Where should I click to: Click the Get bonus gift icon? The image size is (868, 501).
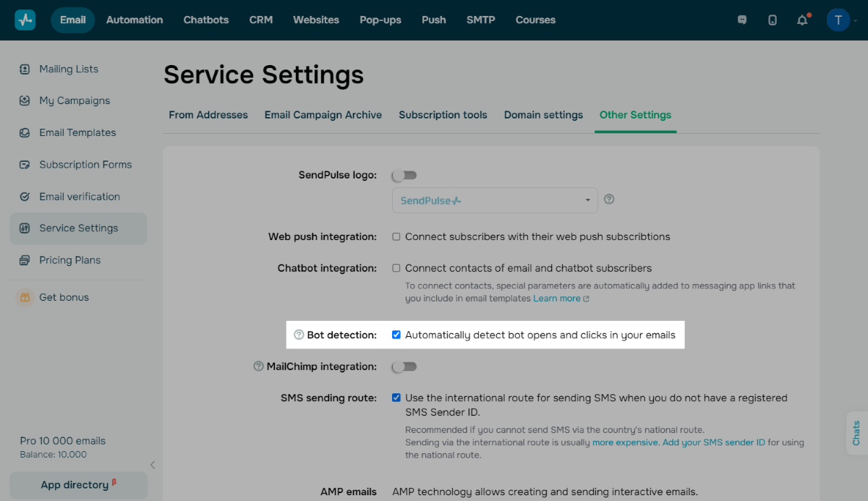(x=25, y=297)
